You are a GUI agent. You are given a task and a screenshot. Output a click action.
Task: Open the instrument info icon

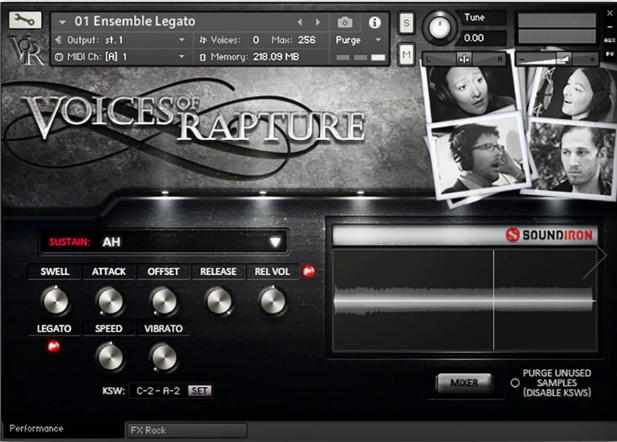click(374, 22)
